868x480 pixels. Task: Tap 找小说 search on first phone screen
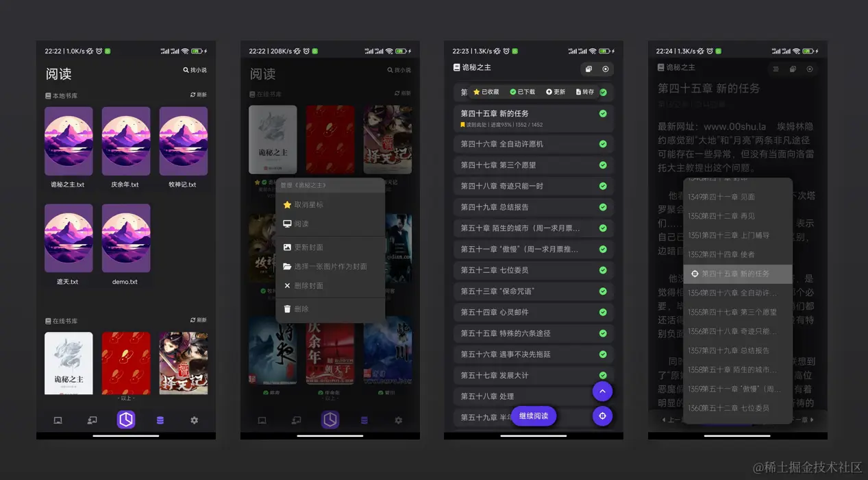coord(195,70)
